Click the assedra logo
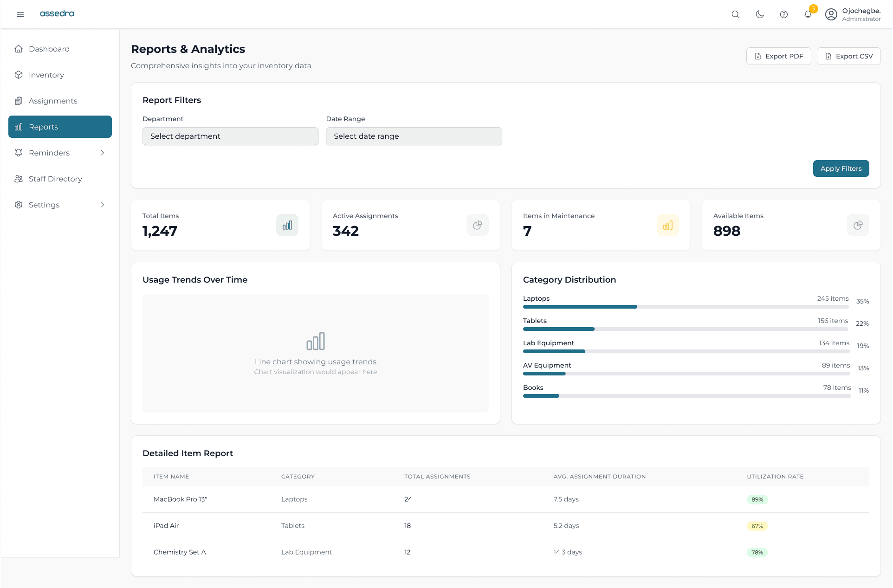The height and width of the screenshot is (588, 893). click(x=57, y=13)
